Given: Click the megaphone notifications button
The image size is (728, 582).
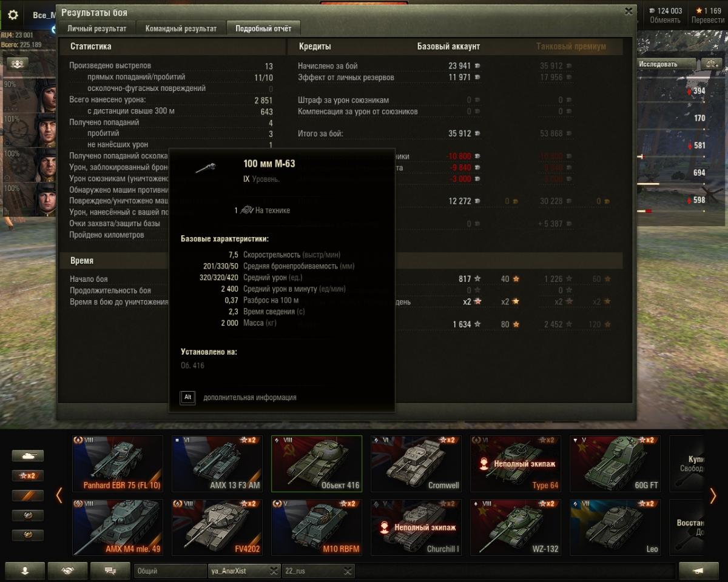Looking at the screenshot, I should tap(699, 570).
